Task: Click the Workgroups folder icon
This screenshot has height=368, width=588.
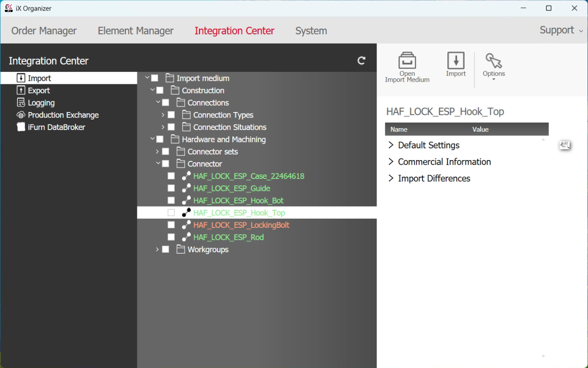Action: (181, 249)
